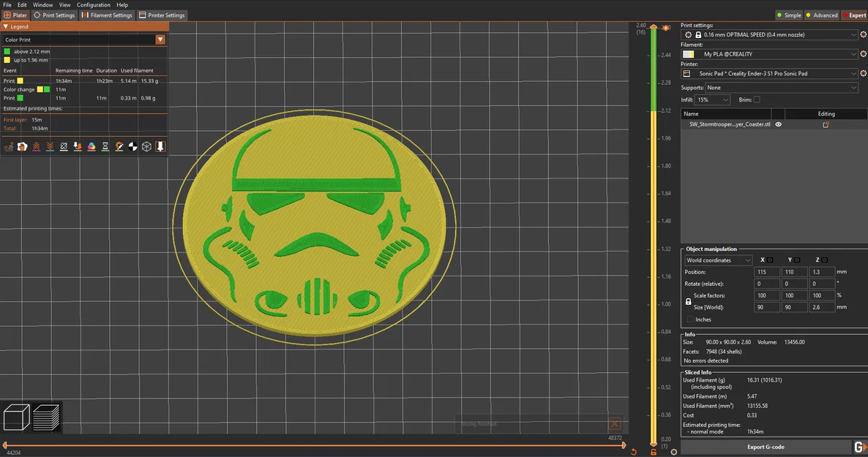Show the Center of mass sphere icon
This screenshot has height=457, width=868.
(x=132, y=146)
